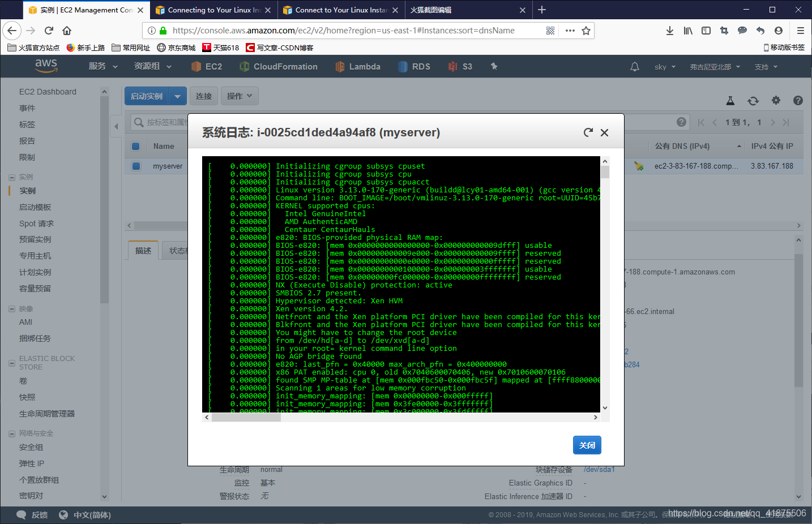The height and width of the screenshot is (524, 812).
Task: Open Firefox library icon
Action: [x=688, y=31]
